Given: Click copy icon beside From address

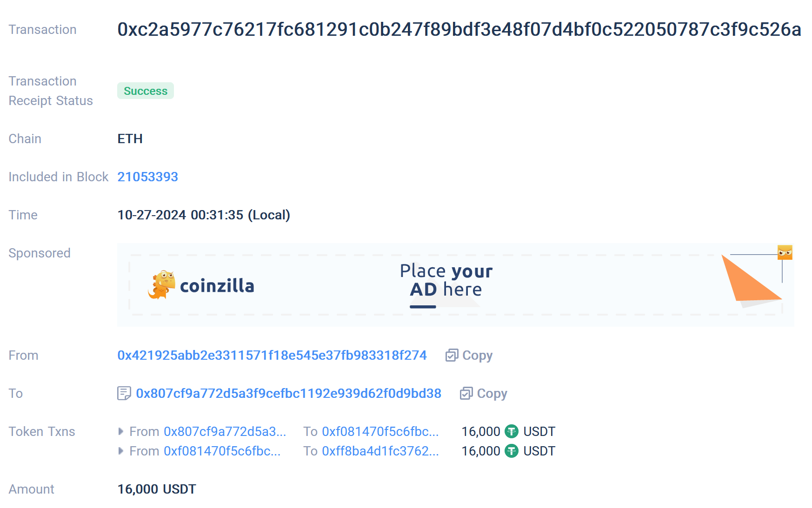Looking at the screenshot, I should [452, 356].
